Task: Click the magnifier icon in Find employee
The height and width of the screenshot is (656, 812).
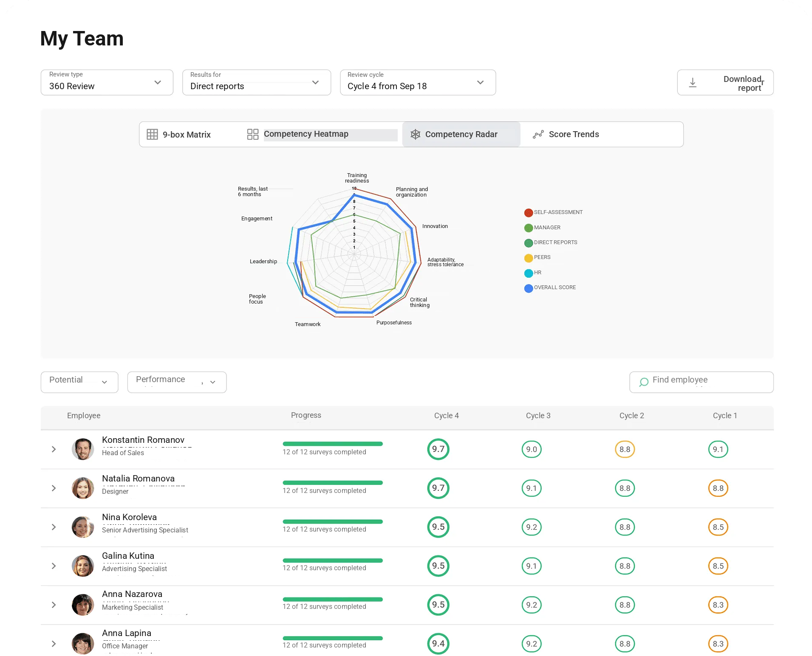Action: [x=644, y=382]
